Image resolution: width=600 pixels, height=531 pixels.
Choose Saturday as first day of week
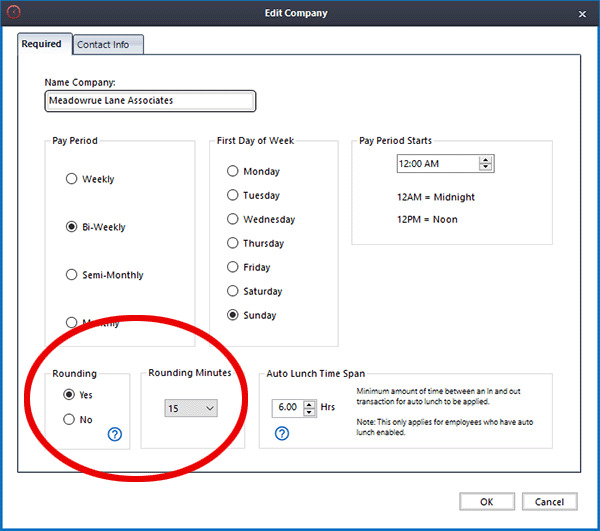pyautogui.click(x=233, y=291)
